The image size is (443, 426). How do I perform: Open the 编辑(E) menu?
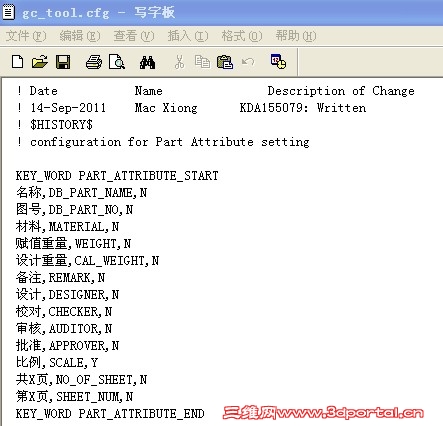coord(80,36)
